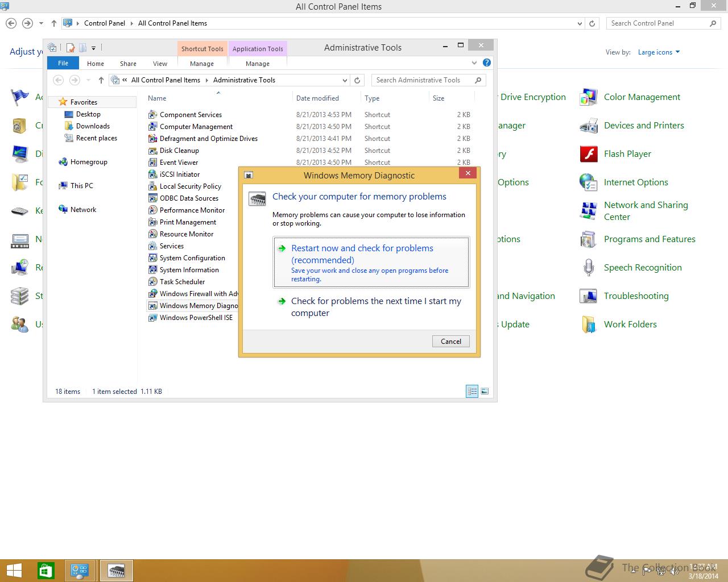
Task: Open Start button on taskbar
Action: pyautogui.click(x=14, y=571)
